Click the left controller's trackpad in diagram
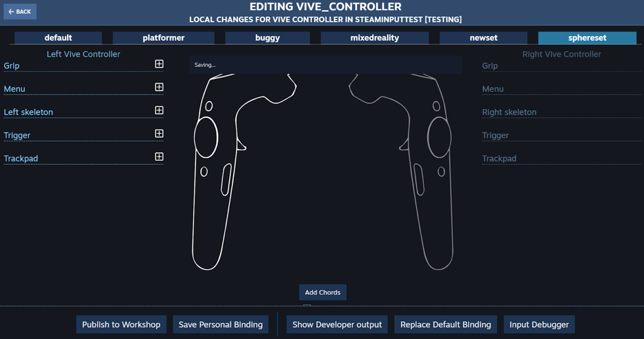The height and width of the screenshot is (339, 644). click(x=206, y=138)
